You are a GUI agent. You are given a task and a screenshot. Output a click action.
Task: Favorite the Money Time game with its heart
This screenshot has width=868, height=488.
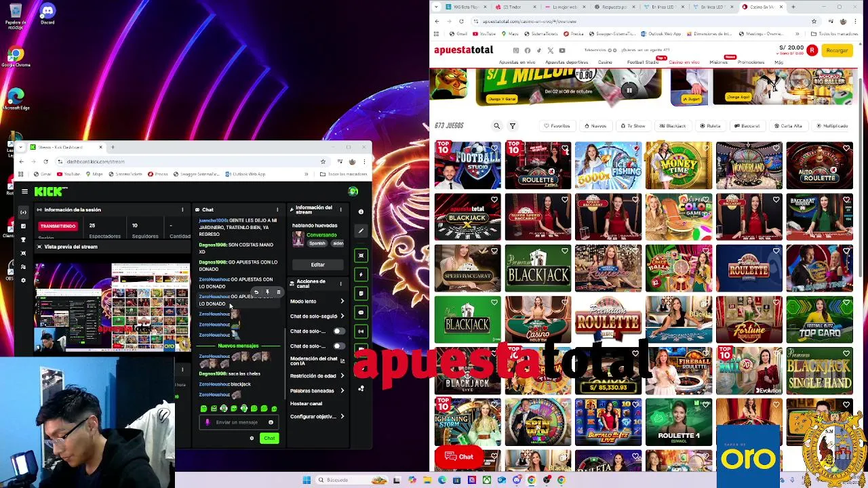tap(706, 148)
